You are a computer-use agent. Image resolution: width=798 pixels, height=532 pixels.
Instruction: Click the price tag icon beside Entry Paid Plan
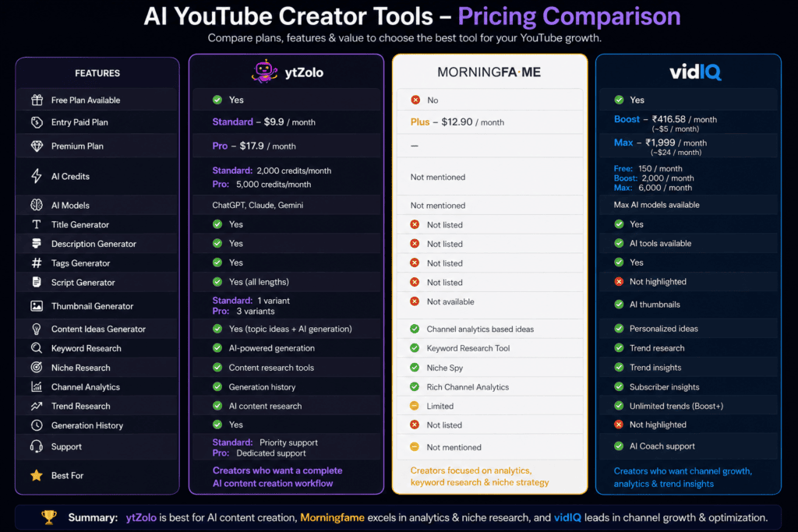(37, 122)
